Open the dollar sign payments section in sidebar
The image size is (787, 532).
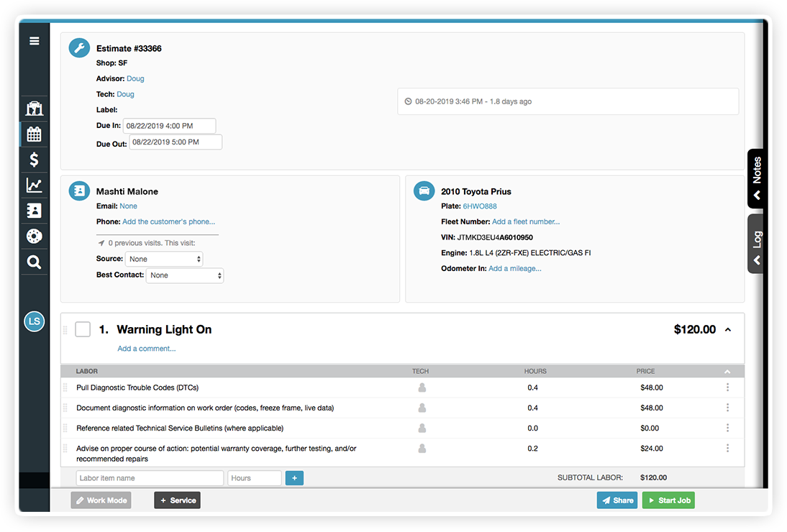(x=34, y=159)
